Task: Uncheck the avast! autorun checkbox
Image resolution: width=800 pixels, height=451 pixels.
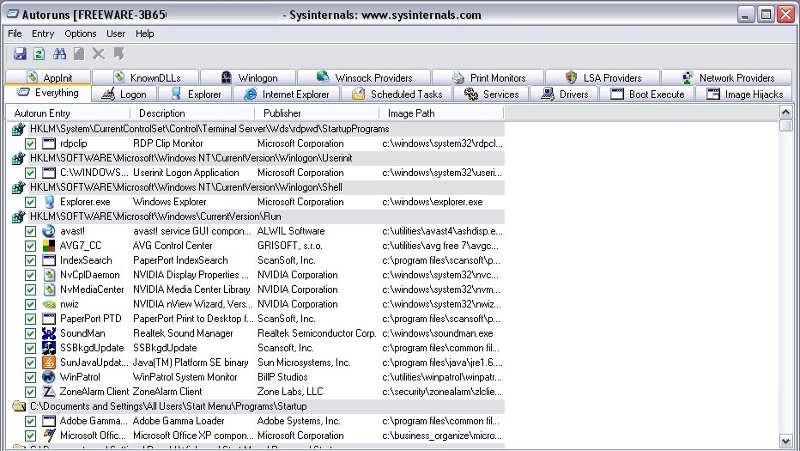Action: click(31, 231)
